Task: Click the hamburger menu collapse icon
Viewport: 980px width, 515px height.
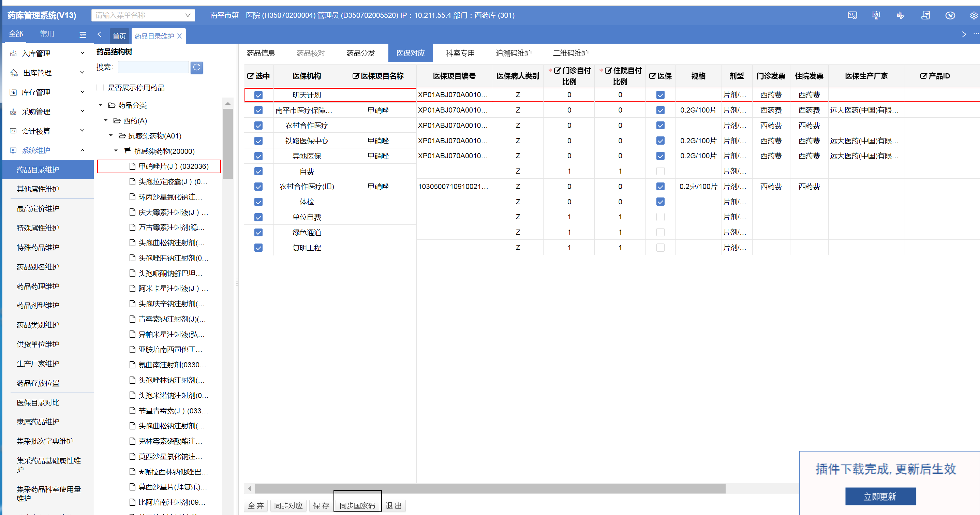Action: [x=83, y=35]
